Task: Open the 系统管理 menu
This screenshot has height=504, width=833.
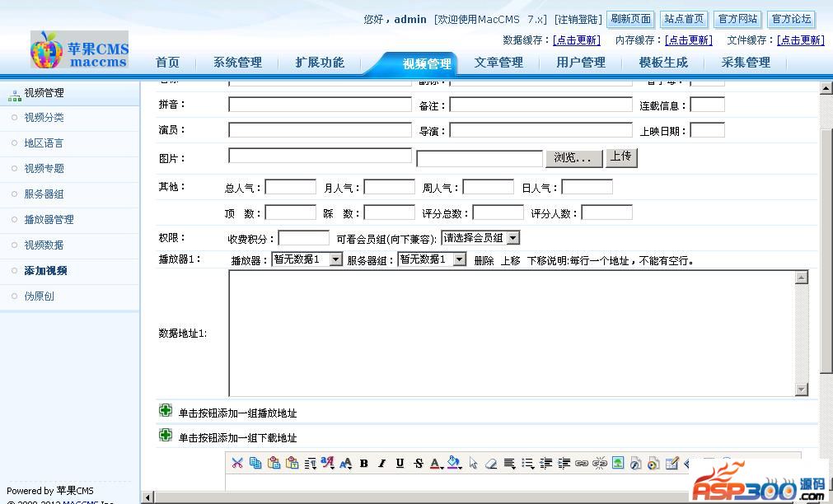Action: (x=237, y=63)
